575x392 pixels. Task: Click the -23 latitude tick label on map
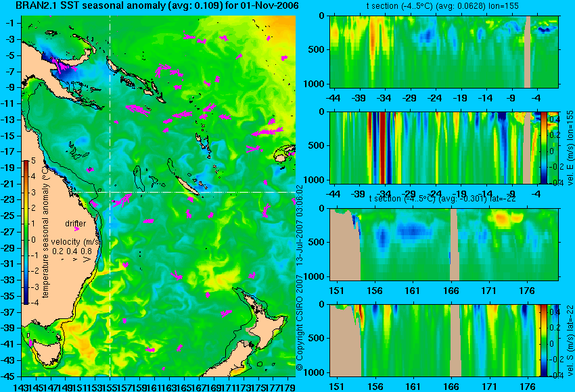click(8, 199)
